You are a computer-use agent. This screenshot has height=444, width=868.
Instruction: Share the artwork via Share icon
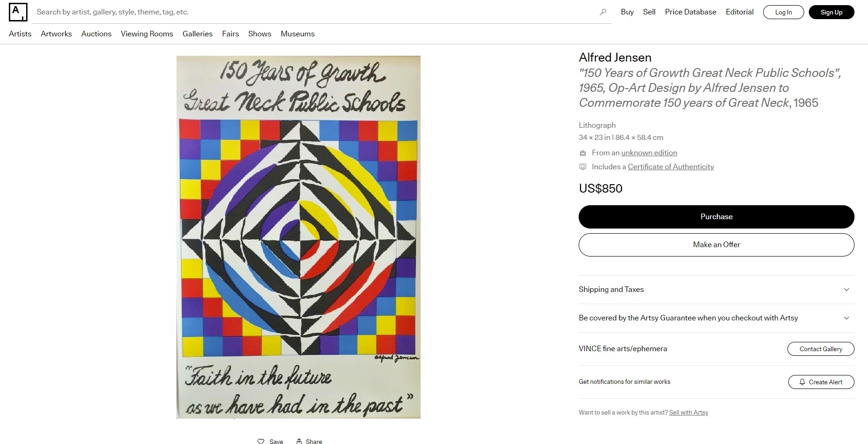click(299, 441)
